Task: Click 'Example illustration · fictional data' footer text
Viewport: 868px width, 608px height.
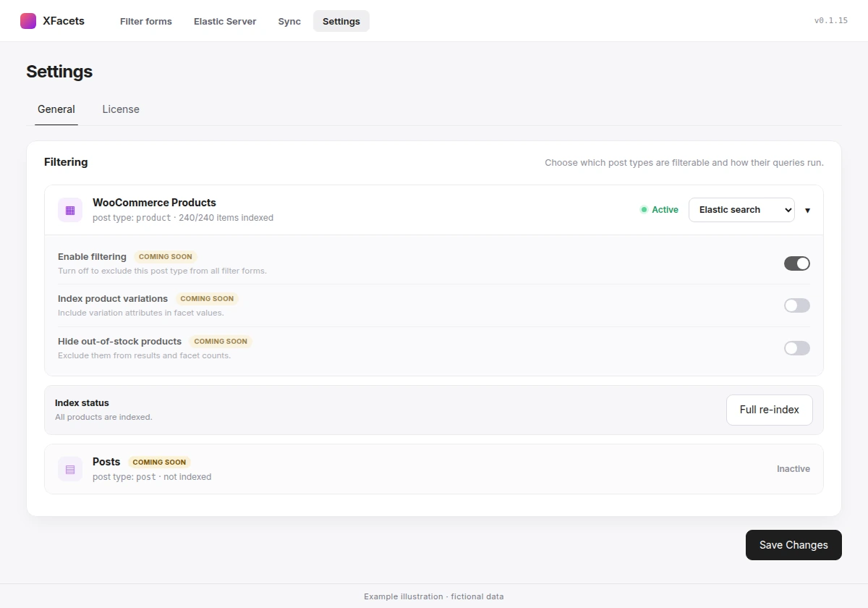Action: pyautogui.click(x=434, y=597)
